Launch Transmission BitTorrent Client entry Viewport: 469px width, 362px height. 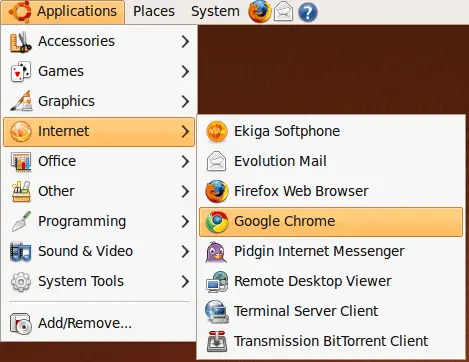click(x=331, y=341)
